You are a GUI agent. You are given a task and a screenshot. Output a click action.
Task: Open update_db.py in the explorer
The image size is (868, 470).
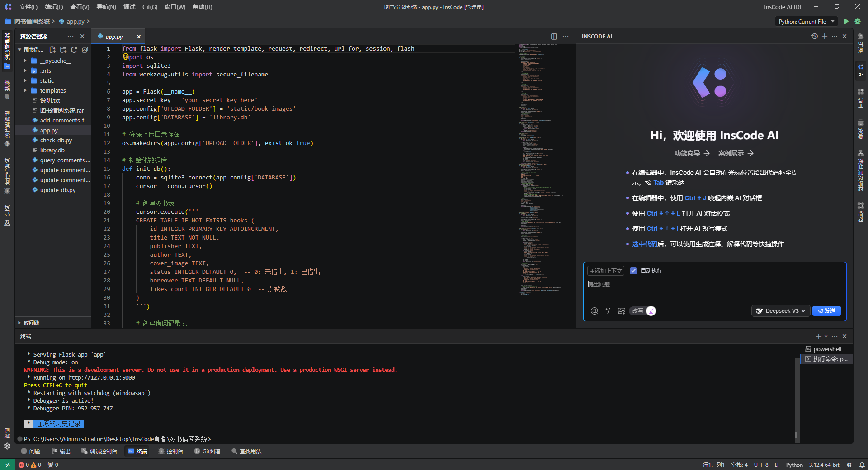(57, 190)
